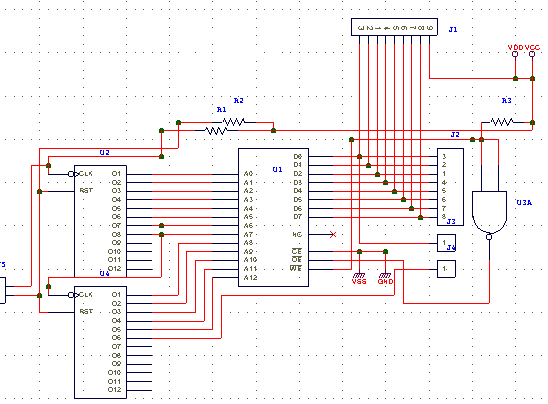This screenshot has width=548, height=404.
Task: Select the CLK pin of U2
Action: click(86, 174)
